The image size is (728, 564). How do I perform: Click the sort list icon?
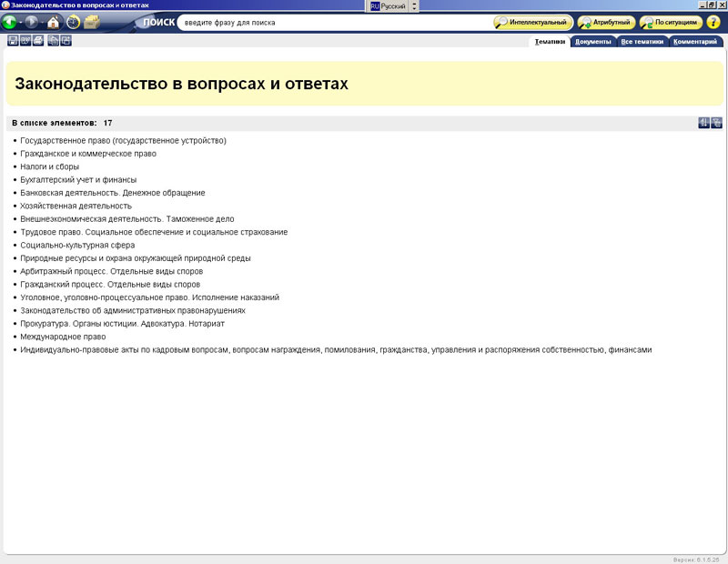pos(703,123)
